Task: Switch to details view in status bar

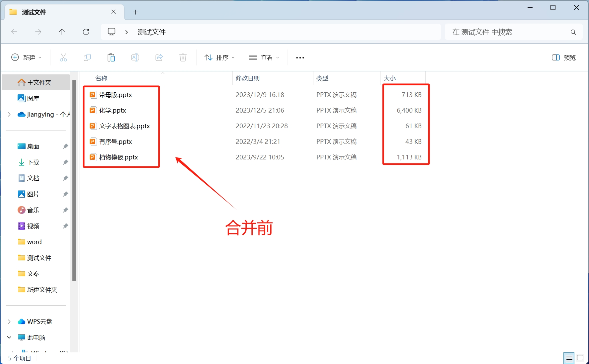Action: pos(569,358)
